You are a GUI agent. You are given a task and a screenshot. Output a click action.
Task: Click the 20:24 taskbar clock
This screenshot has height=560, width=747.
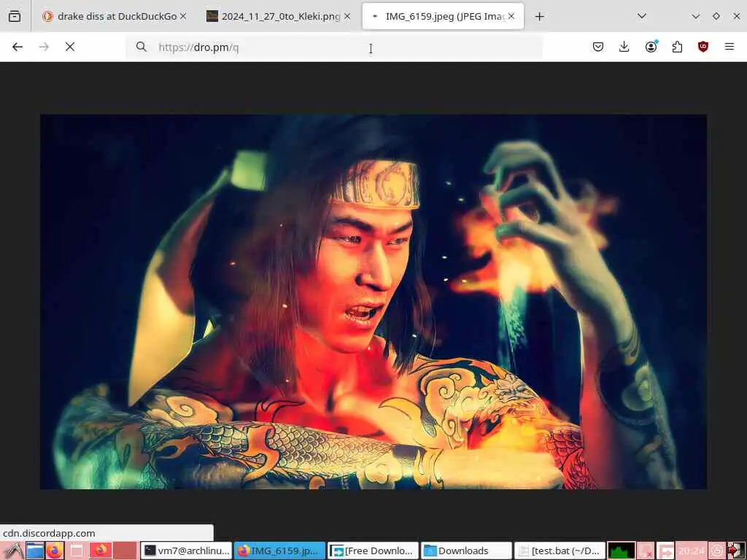[x=692, y=551]
